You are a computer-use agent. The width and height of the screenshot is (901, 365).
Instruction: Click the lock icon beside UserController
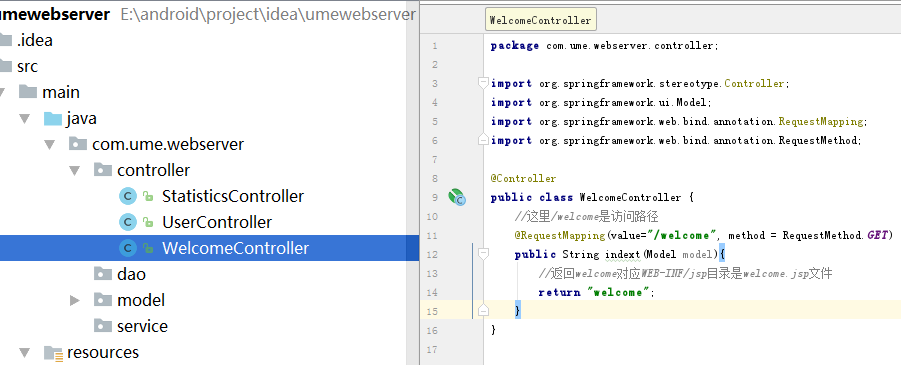pos(148,223)
